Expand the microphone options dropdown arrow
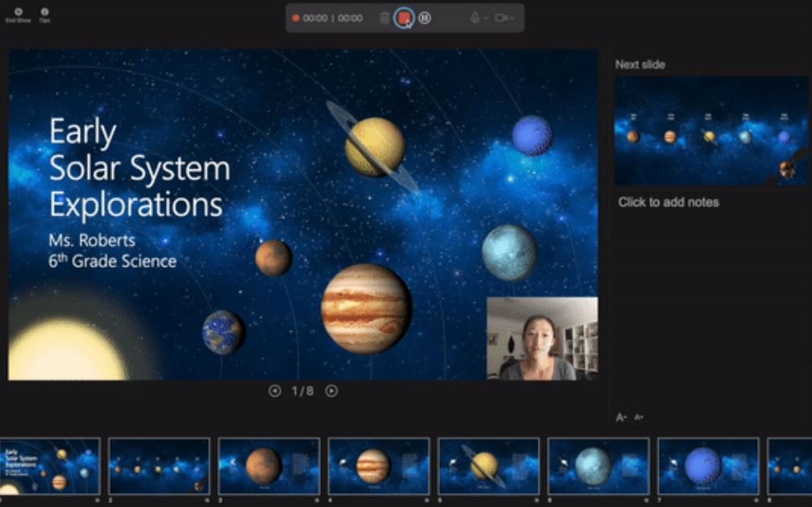The height and width of the screenshot is (507, 812). click(x=486, y=18)
